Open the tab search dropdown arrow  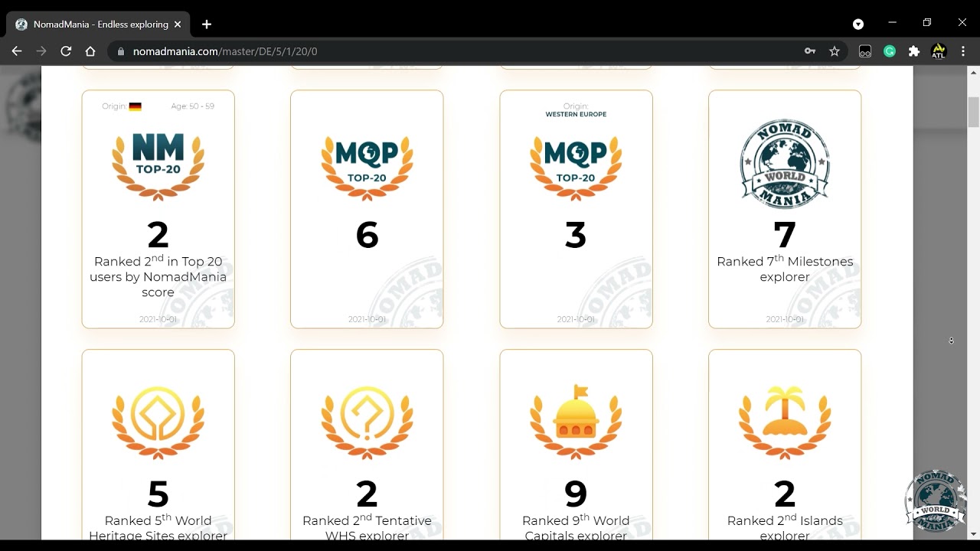(x=858, y=24)
